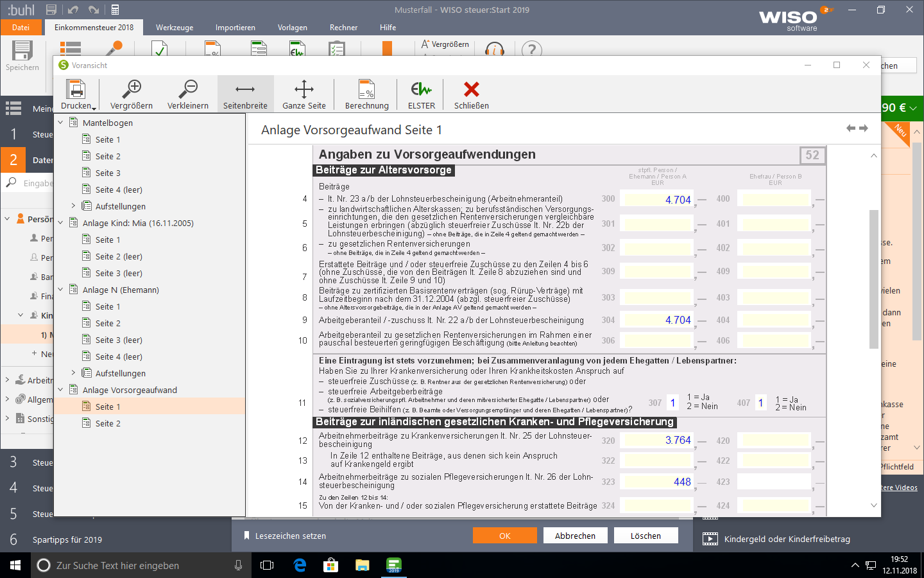The width and height of the screenshot is (924, 578).
Task: Click Lesezeichen setzen link
Action: (291, 536)
